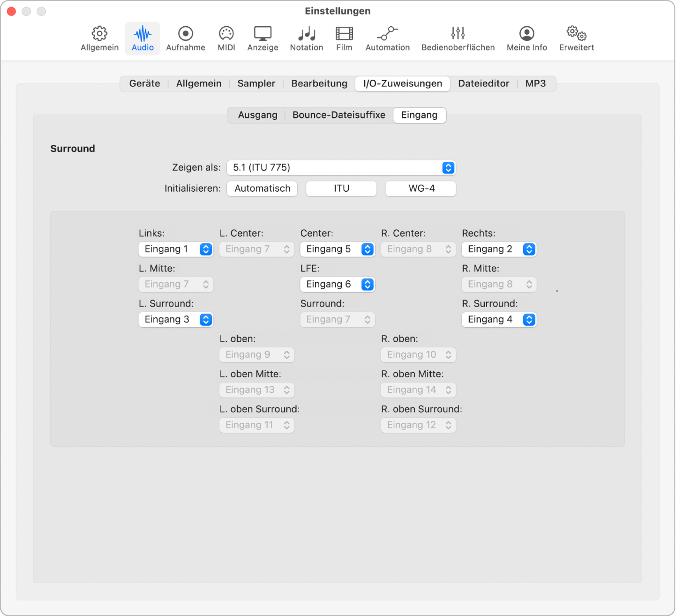This screenshot has height=616, width=676.
Task: Open the Anzeige display settings pane
Action: click(263, 38)
